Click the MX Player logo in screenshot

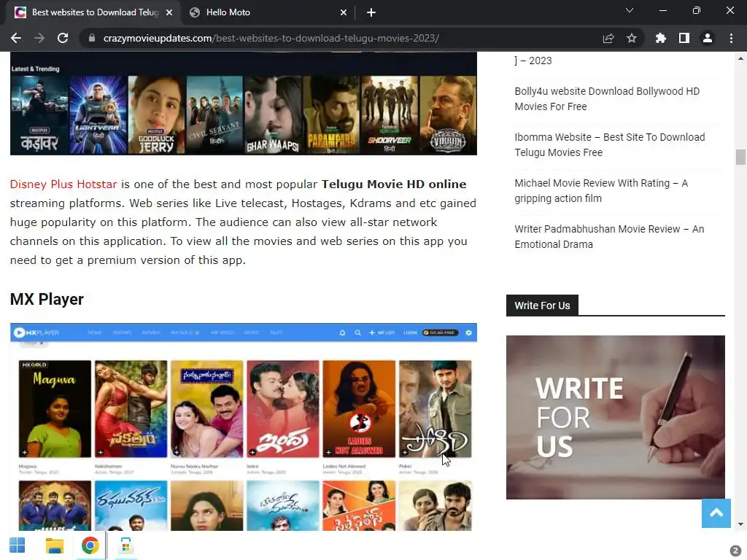[36, 332]
